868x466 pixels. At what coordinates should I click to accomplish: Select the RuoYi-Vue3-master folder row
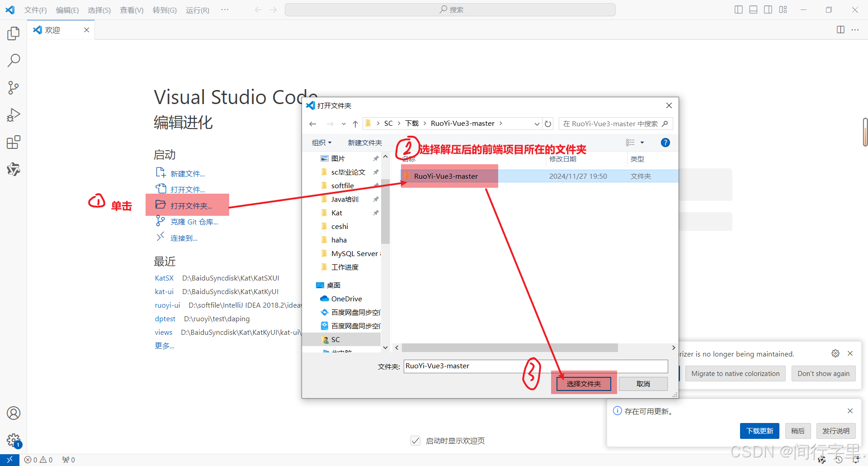click(x=539, y=176)
